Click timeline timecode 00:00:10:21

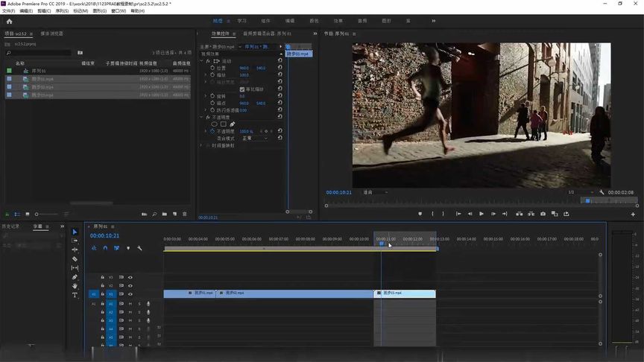(104, 235)
